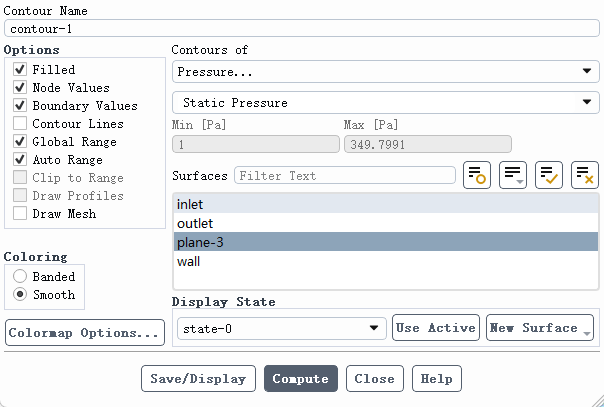
Task: Select Banded coloring radio button
Action: (20, 277)
